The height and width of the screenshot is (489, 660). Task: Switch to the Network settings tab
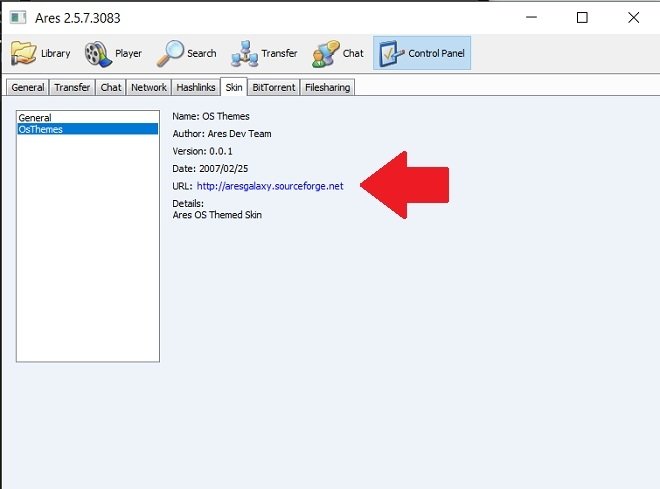tap(149, 87)
